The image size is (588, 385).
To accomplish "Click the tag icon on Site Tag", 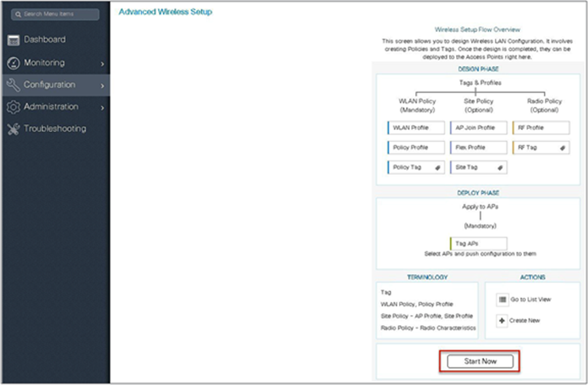I will pos(500,167).
